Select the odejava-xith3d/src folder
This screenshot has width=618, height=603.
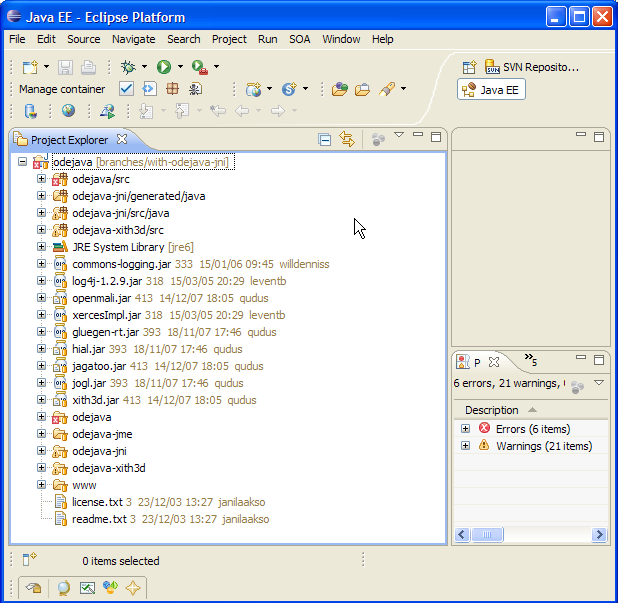click(118, 230)
